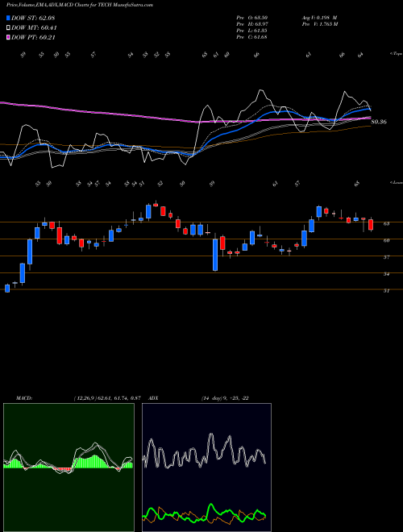Click the 'Pre L: 61.35' value
Viewport: 403px width, 532px height.
coord(253,30)
